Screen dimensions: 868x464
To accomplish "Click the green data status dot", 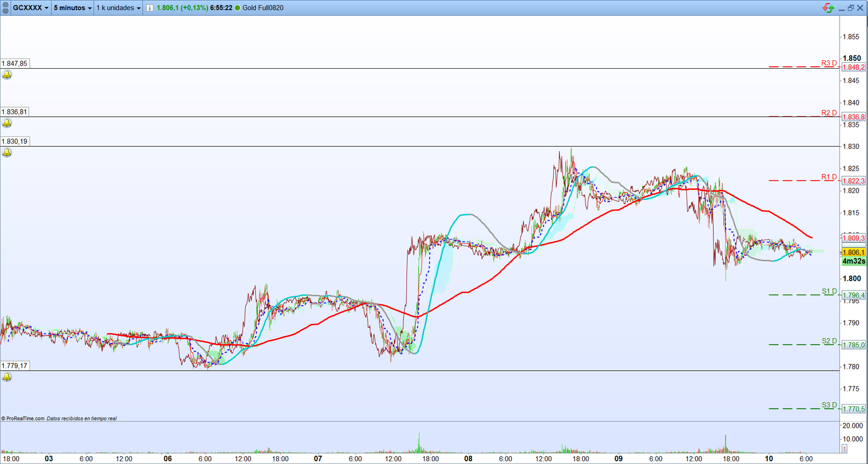I will pos(238,8).
